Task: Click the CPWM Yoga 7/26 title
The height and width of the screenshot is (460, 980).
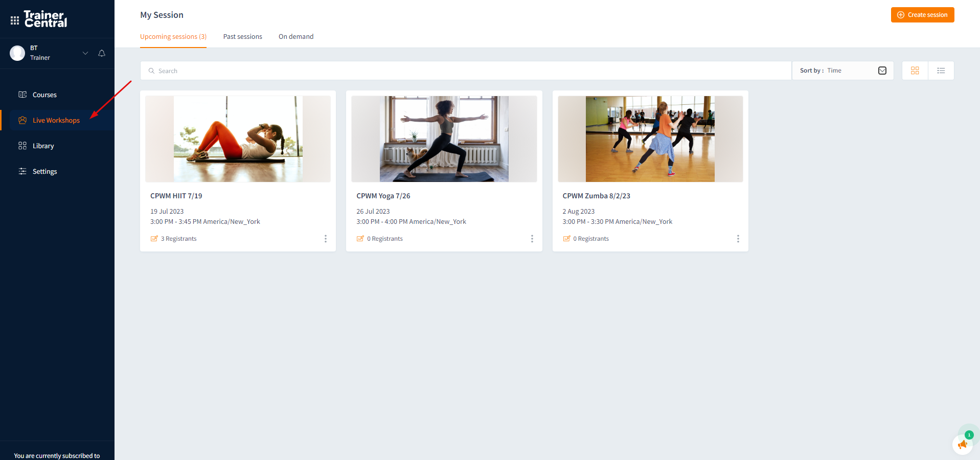Action: (383, 196)
